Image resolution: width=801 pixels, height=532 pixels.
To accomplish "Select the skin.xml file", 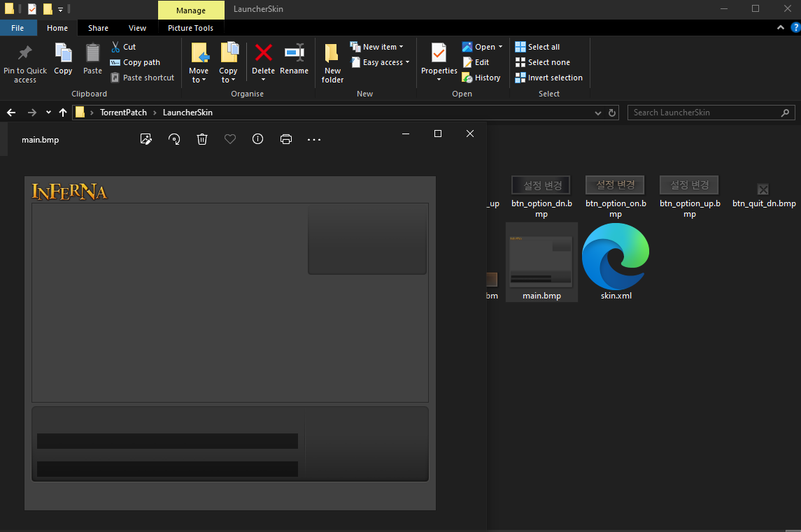I will (616, 262).
